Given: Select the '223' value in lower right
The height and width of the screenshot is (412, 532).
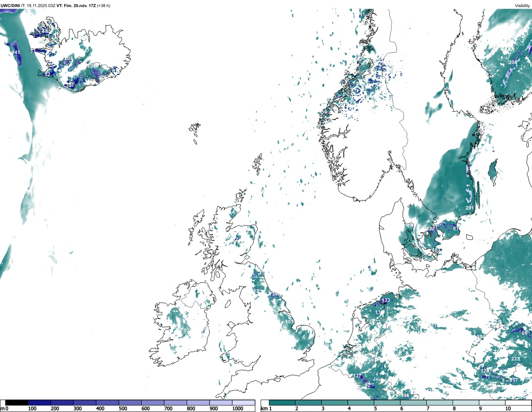Looking at the screenshot, I should point(516,359).
